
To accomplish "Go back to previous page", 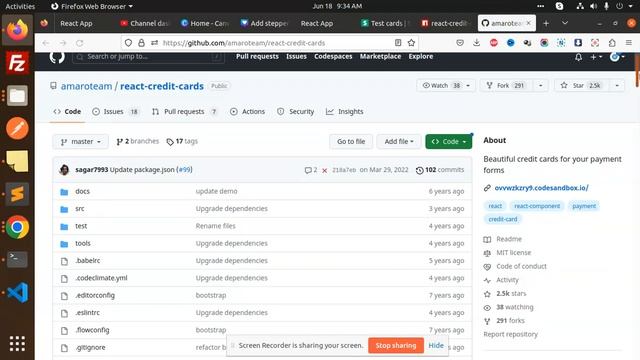I will (46, 43).
